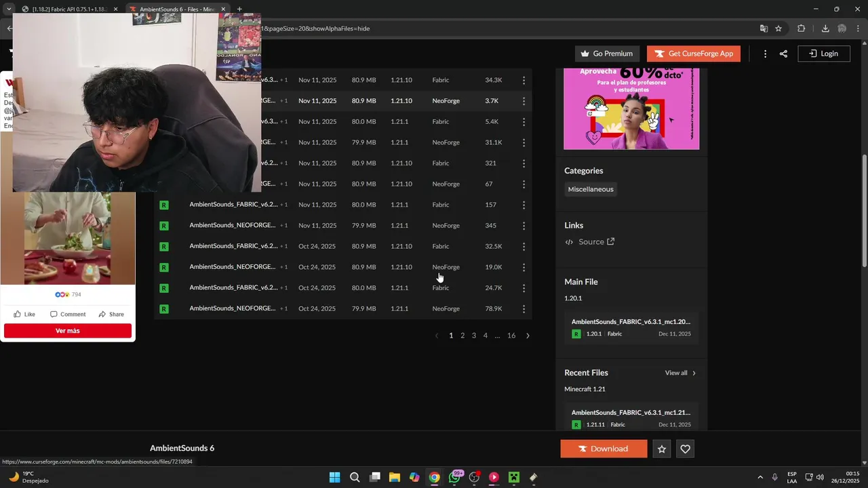The width and height of the screenshot is (868, 488).
Task: Click the ESP LAA language indicator
Action: point(792,477)
